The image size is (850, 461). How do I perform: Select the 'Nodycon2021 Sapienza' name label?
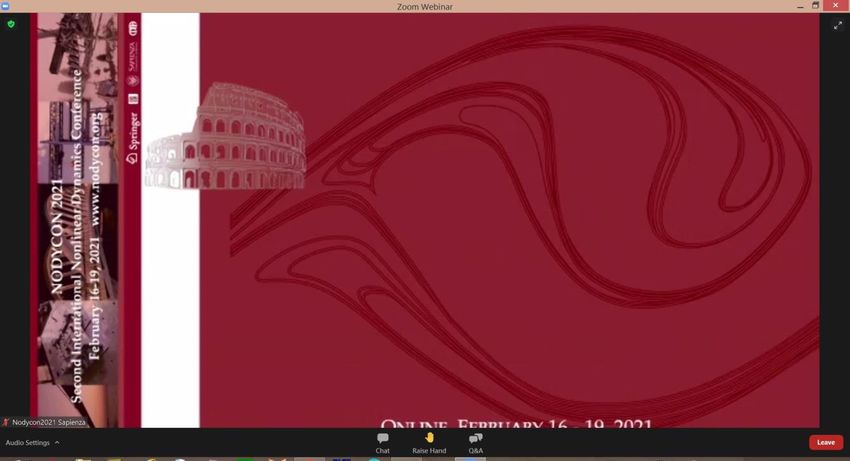pyautogui.click(x=49, y=422)
